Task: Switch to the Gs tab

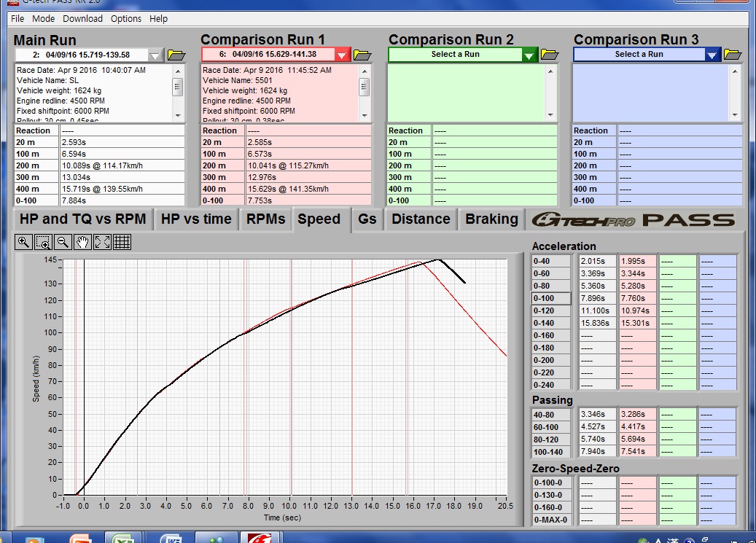Action: click(x=367, y=219)
